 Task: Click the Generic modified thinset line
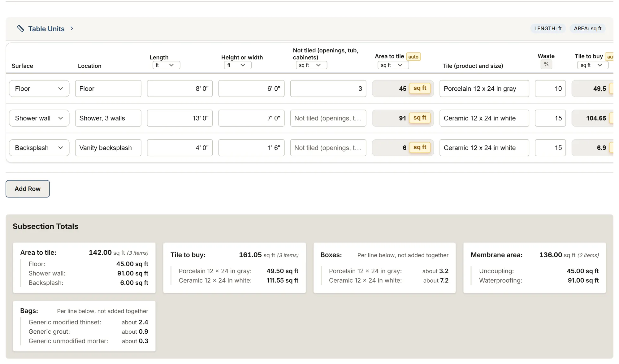pos(88,322)
